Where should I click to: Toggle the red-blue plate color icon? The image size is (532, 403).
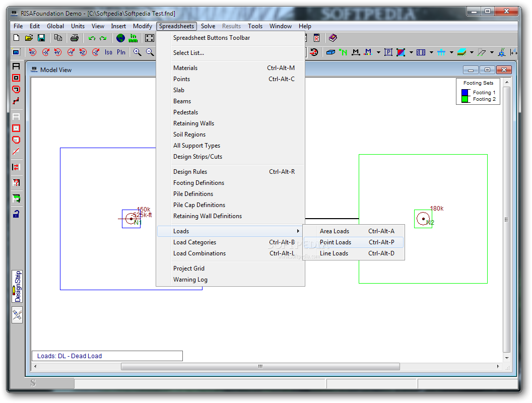[401, 52]
